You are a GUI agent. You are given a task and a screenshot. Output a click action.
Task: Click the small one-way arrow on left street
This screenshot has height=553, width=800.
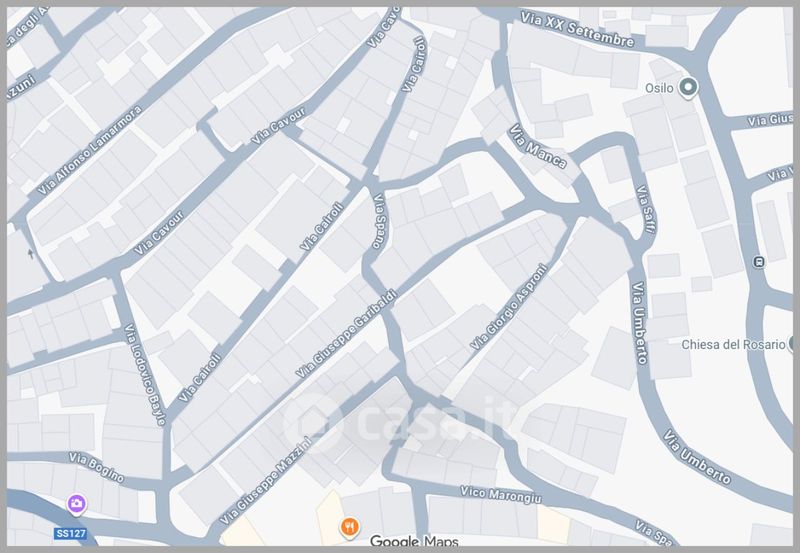pyautogui.click(x=31, y=253)
